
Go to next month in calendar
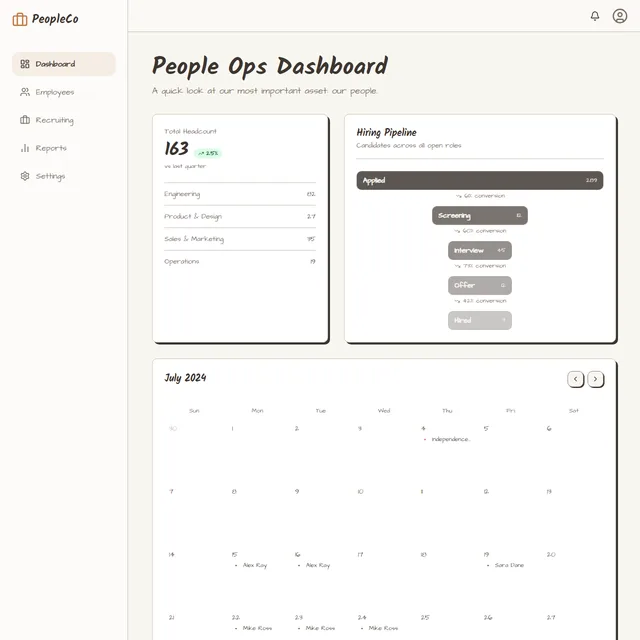click(596, 379)
